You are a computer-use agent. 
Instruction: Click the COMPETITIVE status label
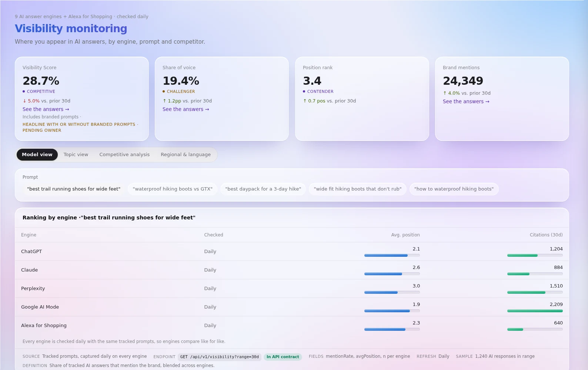coord(41,91)
